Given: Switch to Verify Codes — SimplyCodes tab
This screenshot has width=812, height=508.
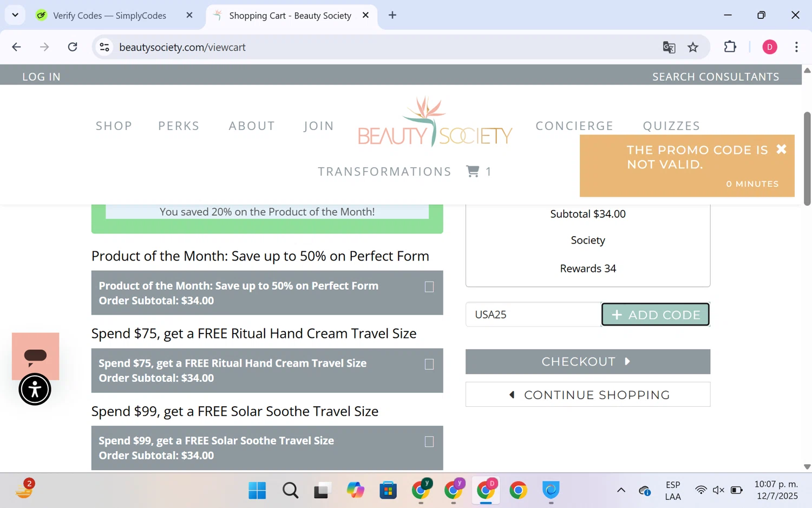Looking at the screenshot, I should tap(109, 16).
